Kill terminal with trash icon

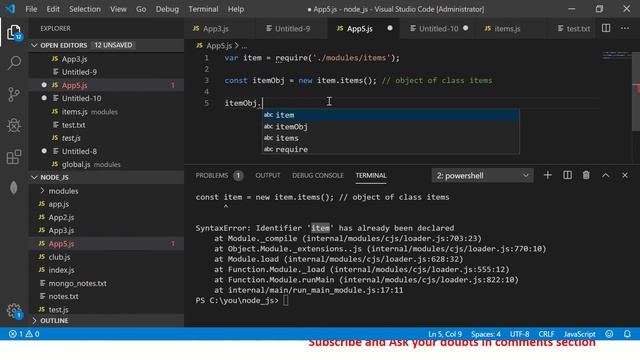click(x=586, y=175)
